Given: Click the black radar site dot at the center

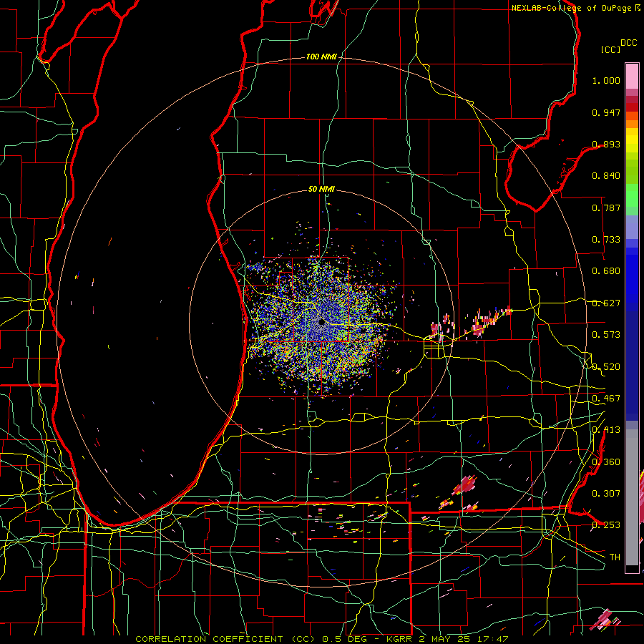Looking at the screenshot, I should click(x=321, y=323).
